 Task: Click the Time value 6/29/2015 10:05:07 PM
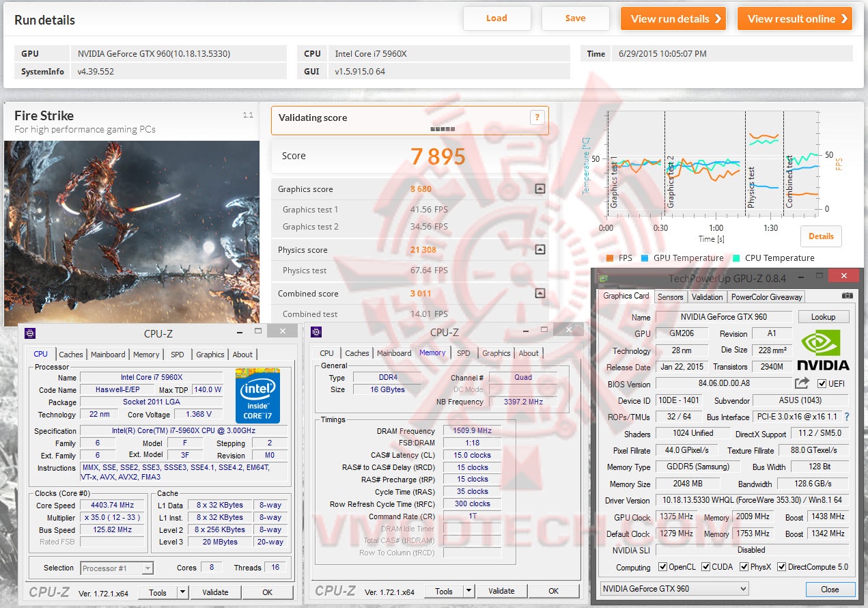pyautogui.click(x=662, y=53)
